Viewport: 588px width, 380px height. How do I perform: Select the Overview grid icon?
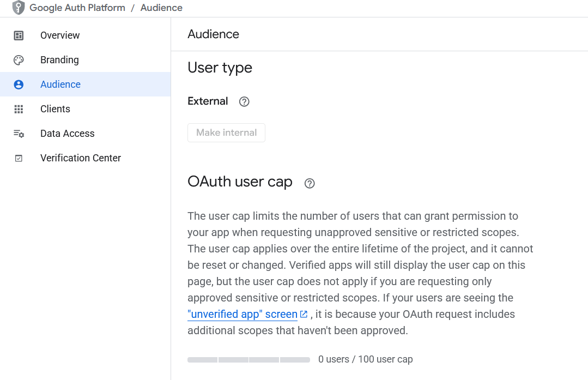point(19,35)
